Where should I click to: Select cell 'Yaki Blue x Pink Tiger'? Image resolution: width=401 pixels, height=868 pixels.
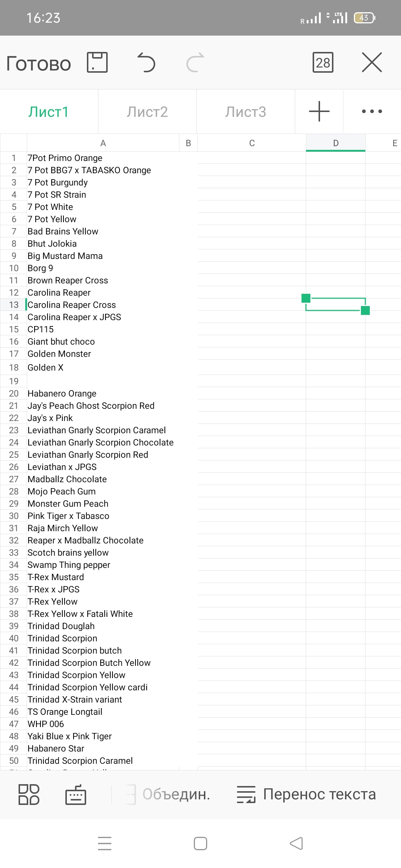click(x=103, y=736)
